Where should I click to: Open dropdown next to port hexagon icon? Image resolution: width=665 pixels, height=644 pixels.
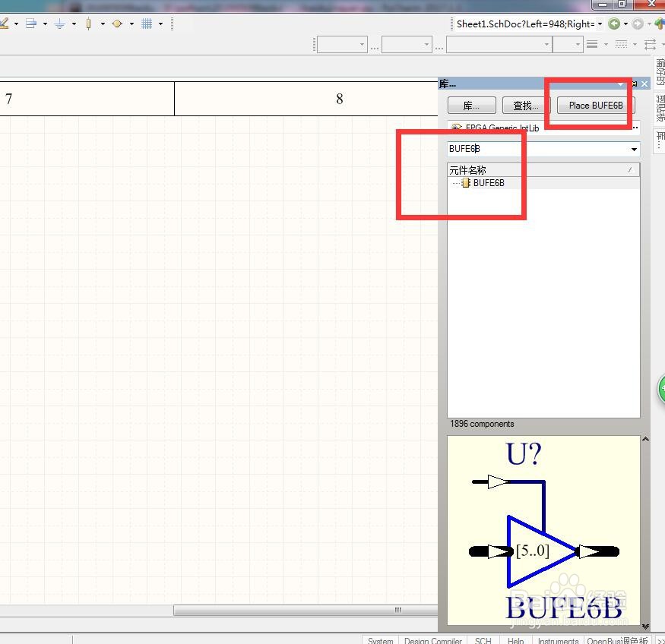coord(131,24)
